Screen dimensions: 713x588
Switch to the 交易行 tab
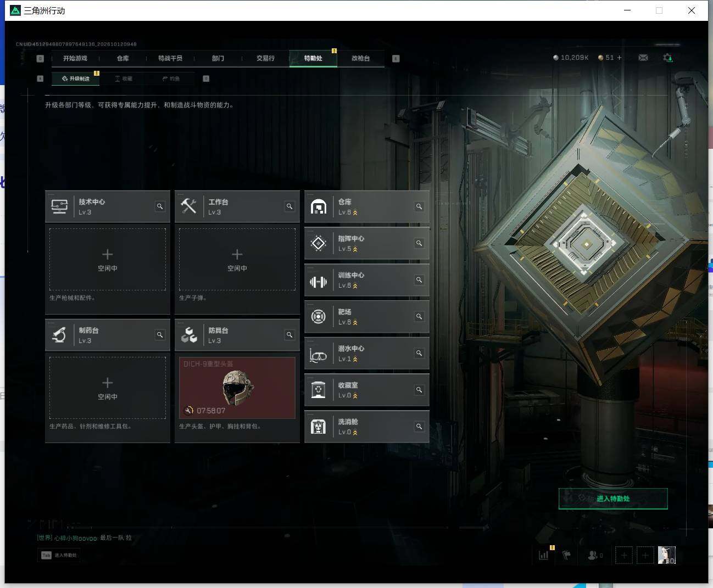click(265, 58)
